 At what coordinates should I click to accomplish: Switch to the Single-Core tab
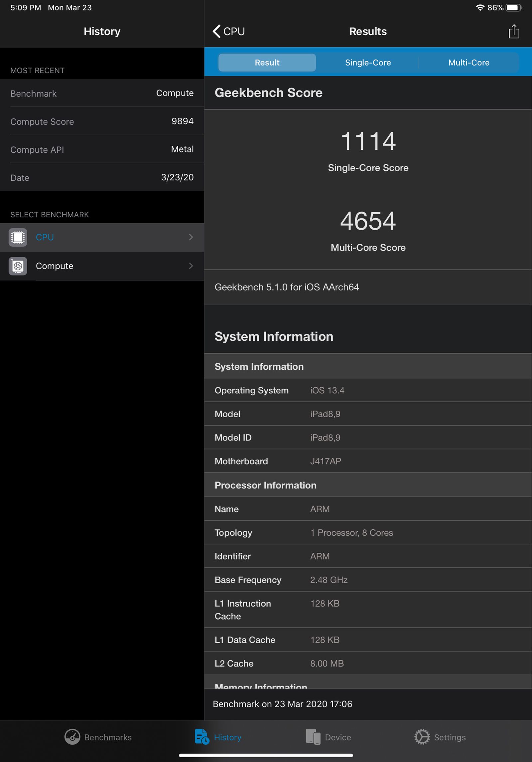(x=368, y=63)
